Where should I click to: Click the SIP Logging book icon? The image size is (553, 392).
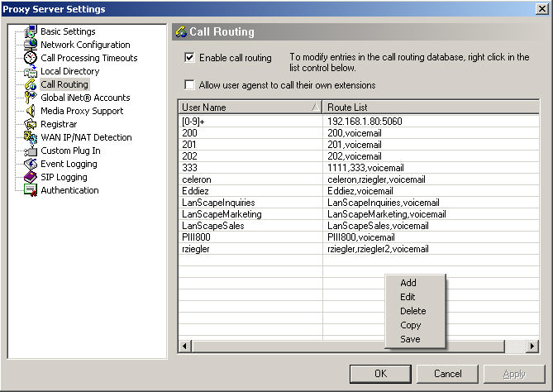coord(31,177)
